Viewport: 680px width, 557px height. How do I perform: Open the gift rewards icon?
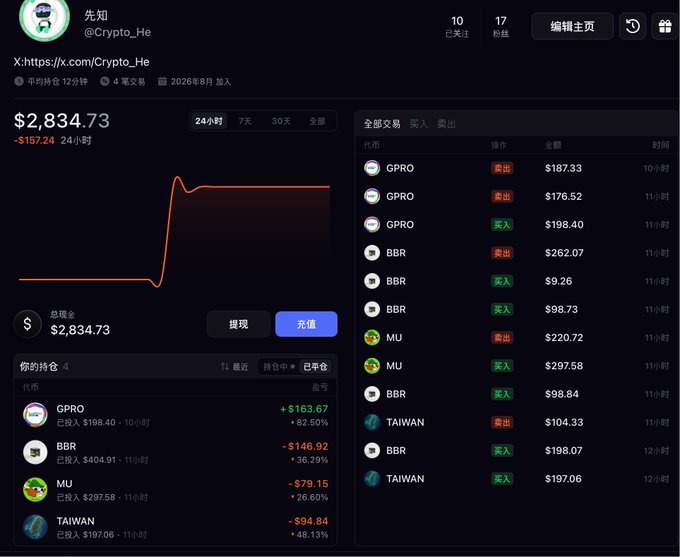pos(665,26)
